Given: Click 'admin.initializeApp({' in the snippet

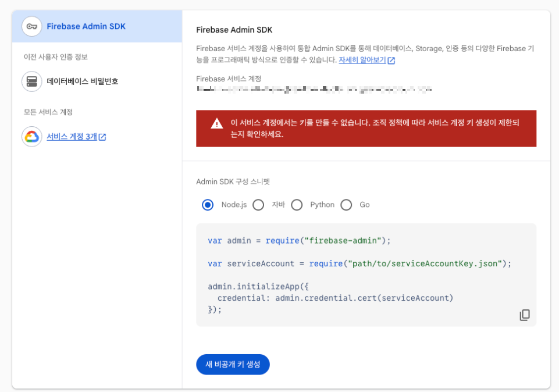Looking at the screenshot, I should (x=258, y=287).
